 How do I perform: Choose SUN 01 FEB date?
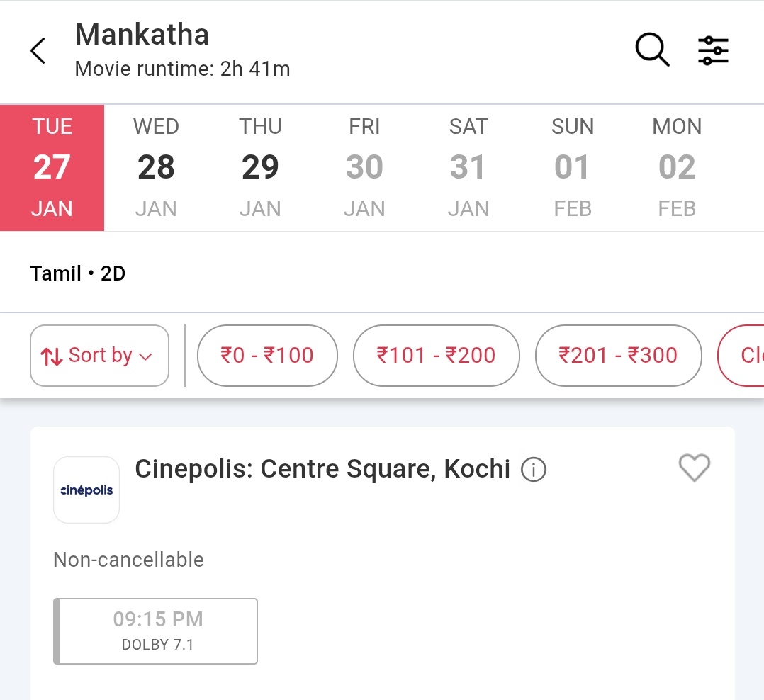tap(573, 168)
